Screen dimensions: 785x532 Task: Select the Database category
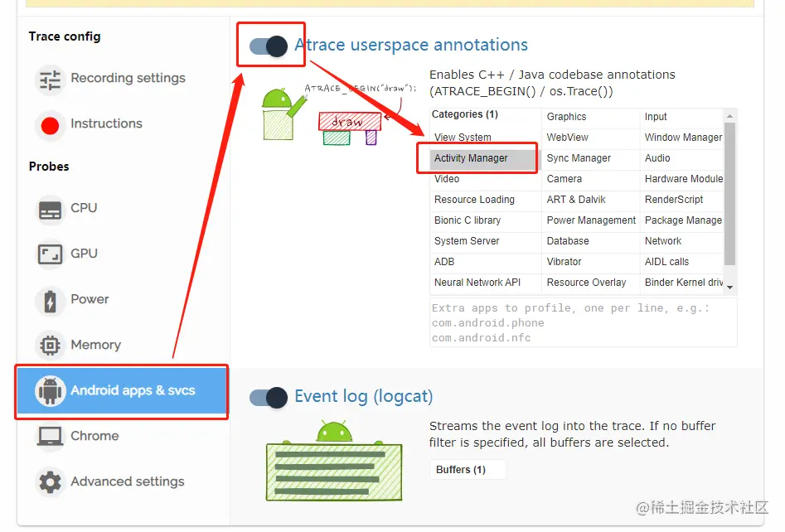pos(591,241)
